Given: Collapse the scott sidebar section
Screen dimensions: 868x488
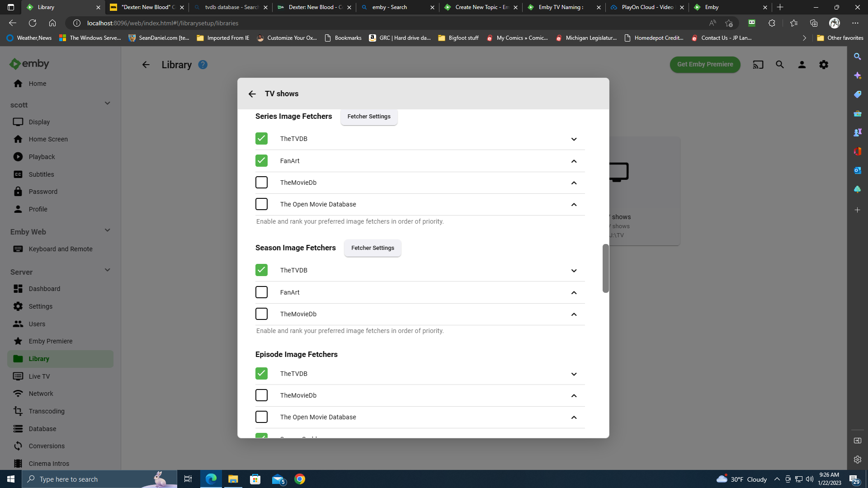Looking at the screenshot, I should 108,103.
